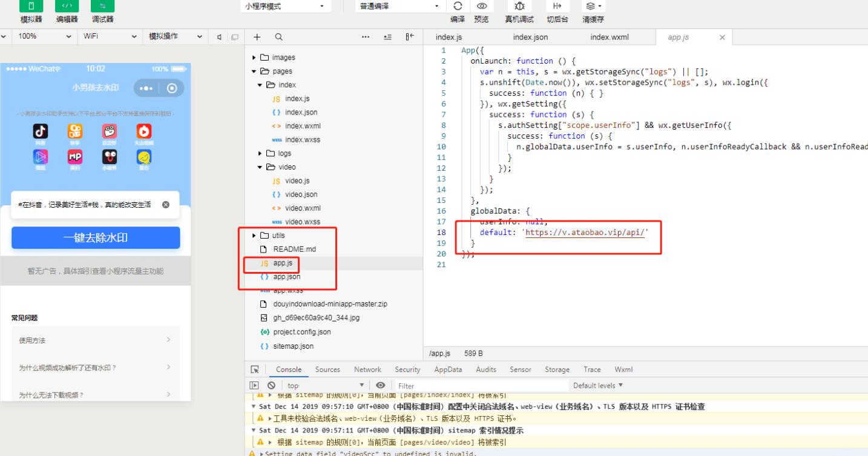
Task: Open the Storage debugger tab
Action: 557,369
